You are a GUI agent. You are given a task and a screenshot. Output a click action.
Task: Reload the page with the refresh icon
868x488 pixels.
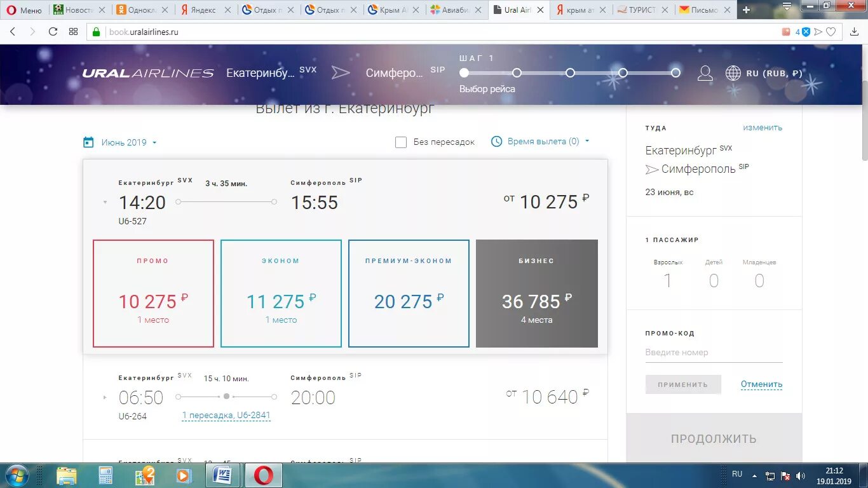point(53,32)
